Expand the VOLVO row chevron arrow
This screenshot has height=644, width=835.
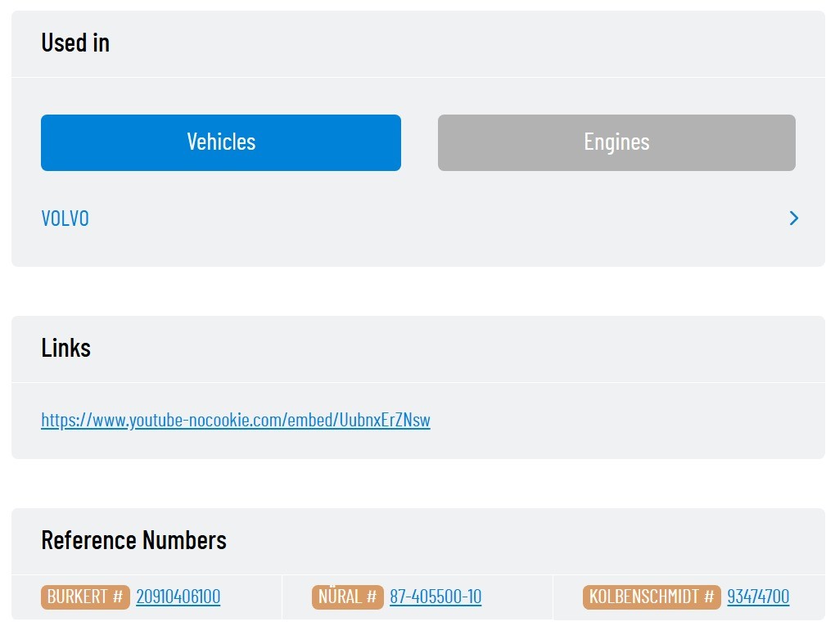pyautogui.click(x=793, y=218)
